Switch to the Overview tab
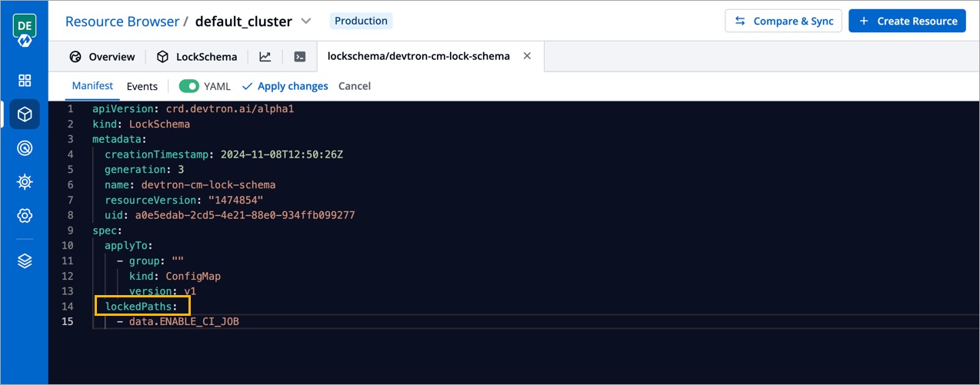This screenshot has width=980, height=385. pos(102,57)
